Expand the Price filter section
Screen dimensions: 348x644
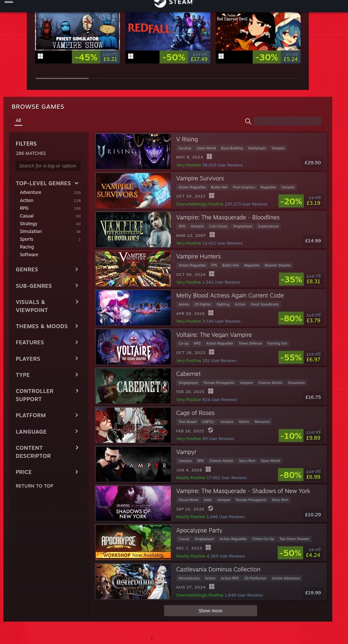47,472
